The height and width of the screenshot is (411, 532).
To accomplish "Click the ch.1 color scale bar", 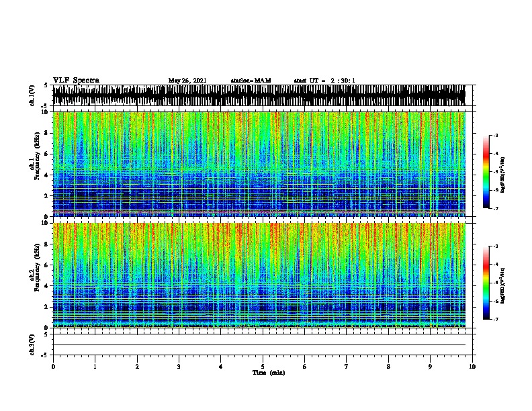I will coord(486,172).
